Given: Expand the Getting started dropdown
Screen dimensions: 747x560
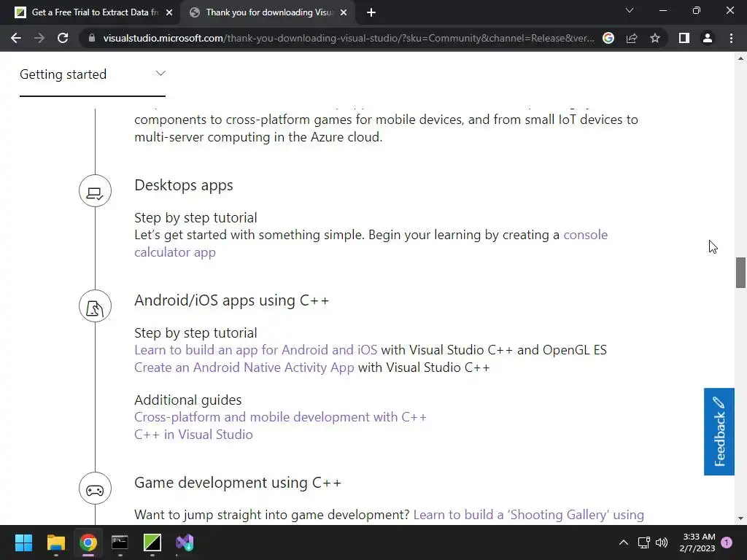Looking at the screenshot, I should (x=93, y=74).
